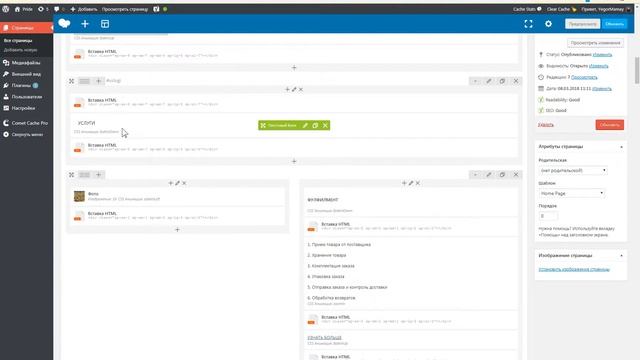Click in the Порядок order field
640x360 pixels.
tap(548, 216)
